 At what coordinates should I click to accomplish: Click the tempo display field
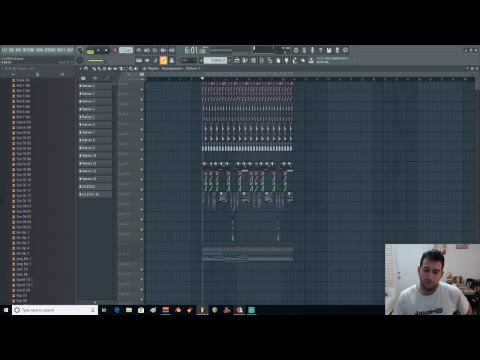click(x=126, y=50)
